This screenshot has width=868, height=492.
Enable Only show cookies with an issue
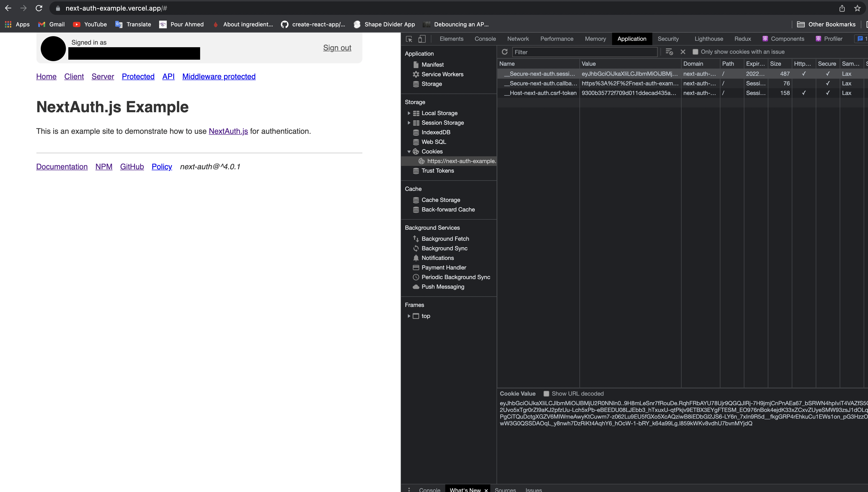tap(695, 52)
